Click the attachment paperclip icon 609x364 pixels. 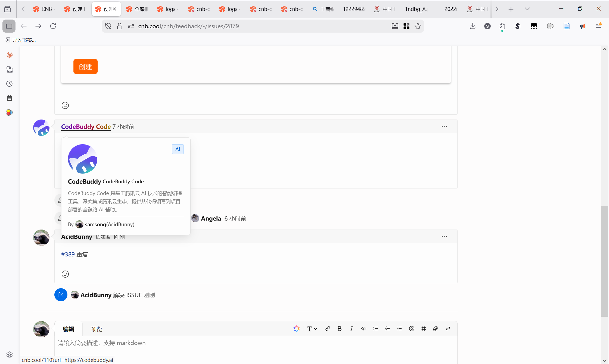[x=436, y=329]
